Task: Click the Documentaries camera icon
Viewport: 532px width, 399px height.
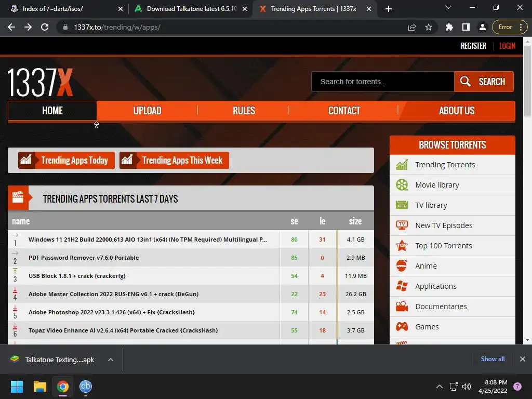Action: pos(402,307)
